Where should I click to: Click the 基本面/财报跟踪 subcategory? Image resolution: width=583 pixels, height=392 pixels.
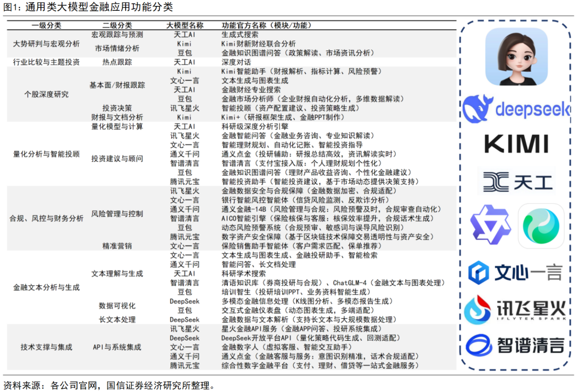[x=117, y=85]
